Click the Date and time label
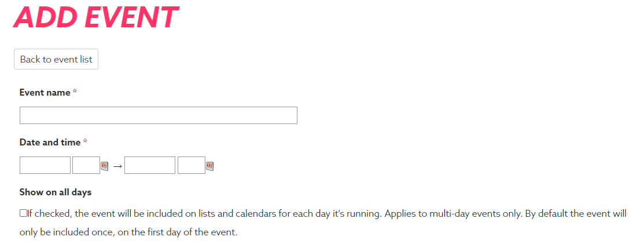The width and height of the screenshot is (644, 244). point(50,143)
